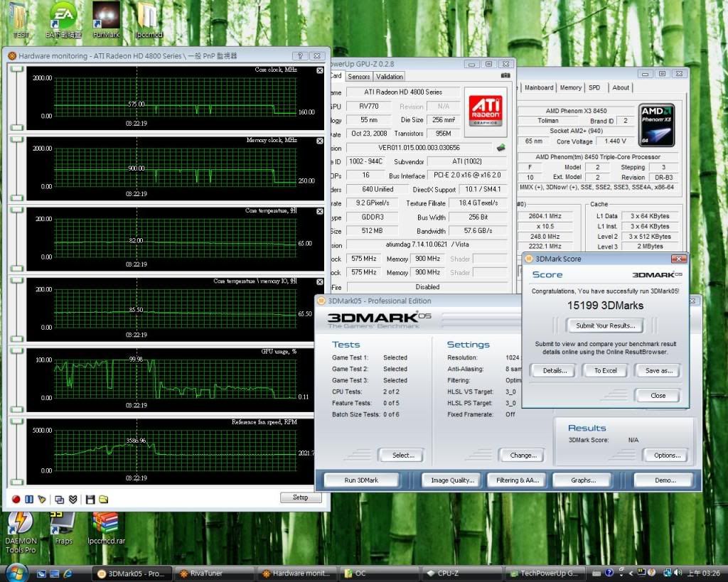The width and height of the screenshot is (728, 582).
Task: Open Image Quality... in 3DMark05
Action: click(452, 480)
